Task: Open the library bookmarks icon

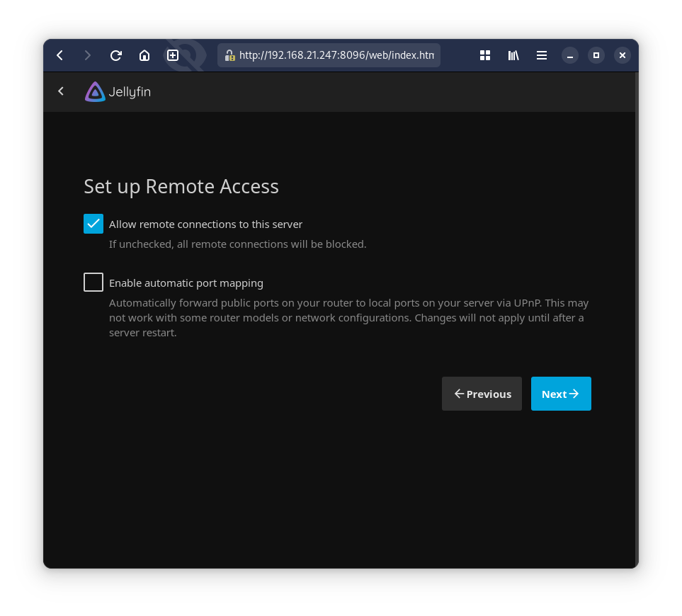Action: [x=513, y=55]
